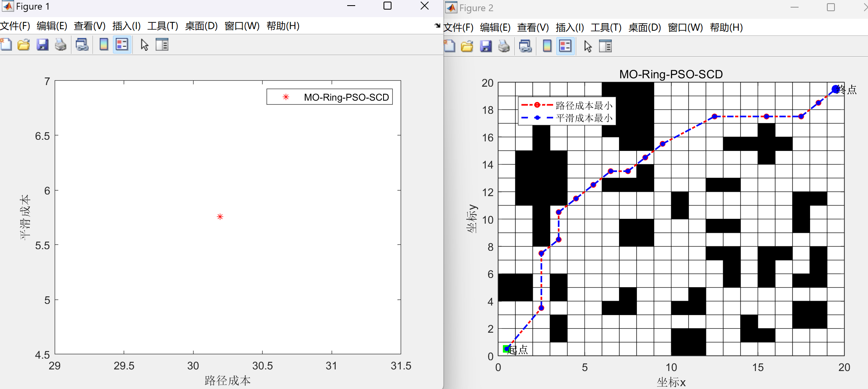Click the dock arrow beside Figure 1 menu bar
The height and width of the screenshot is (389, 868).
[437, 26]
